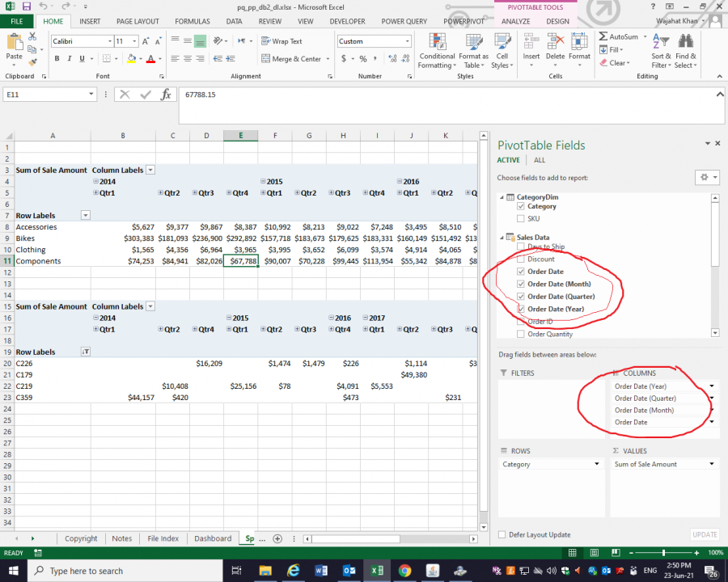This screenshot has width=728, height=582.
Task: Check the SKU field checkbox
Action: coord(521,218)
